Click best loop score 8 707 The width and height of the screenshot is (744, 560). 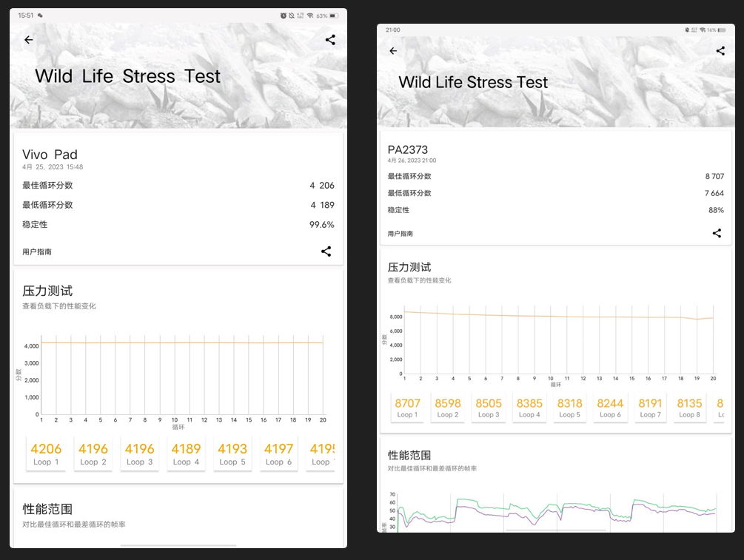(714, 176)
